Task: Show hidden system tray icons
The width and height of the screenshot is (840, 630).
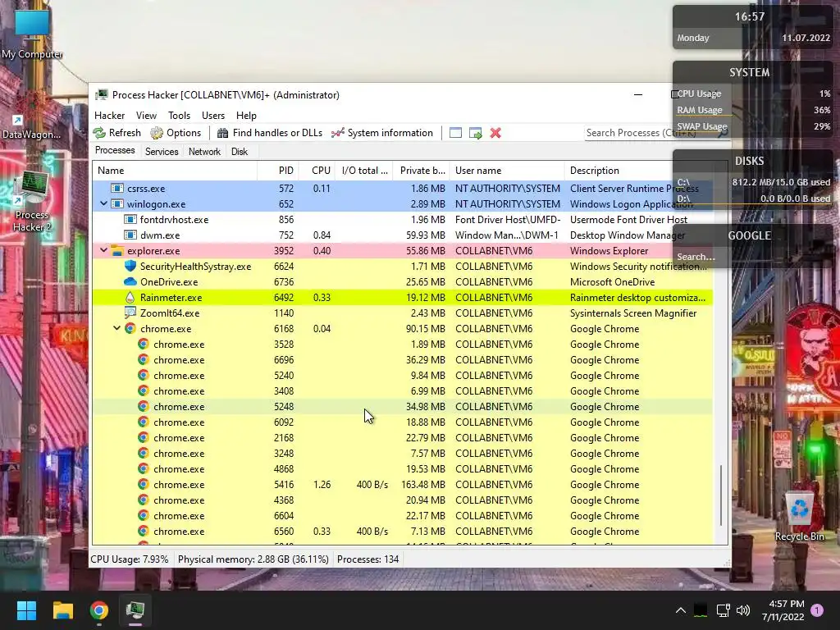Action: coord(680,610)
